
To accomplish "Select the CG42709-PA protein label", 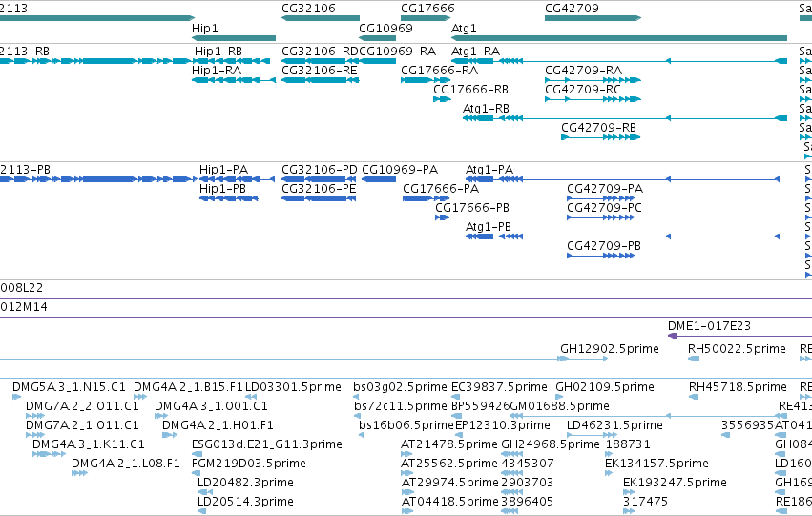I will [x=605, y=189].
